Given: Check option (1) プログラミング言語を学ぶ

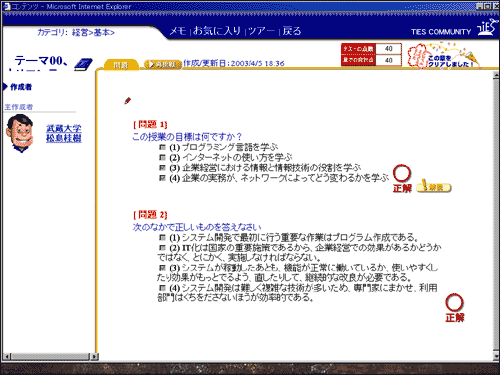Looking at the screenshot, I should coord(162,147).
